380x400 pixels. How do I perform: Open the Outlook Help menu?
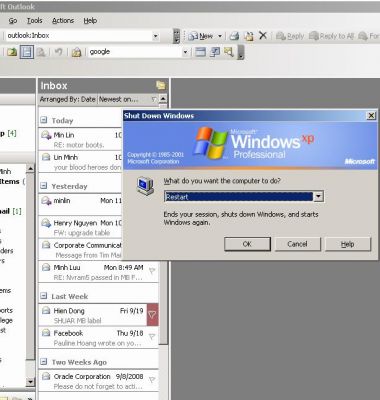[90, 21]
